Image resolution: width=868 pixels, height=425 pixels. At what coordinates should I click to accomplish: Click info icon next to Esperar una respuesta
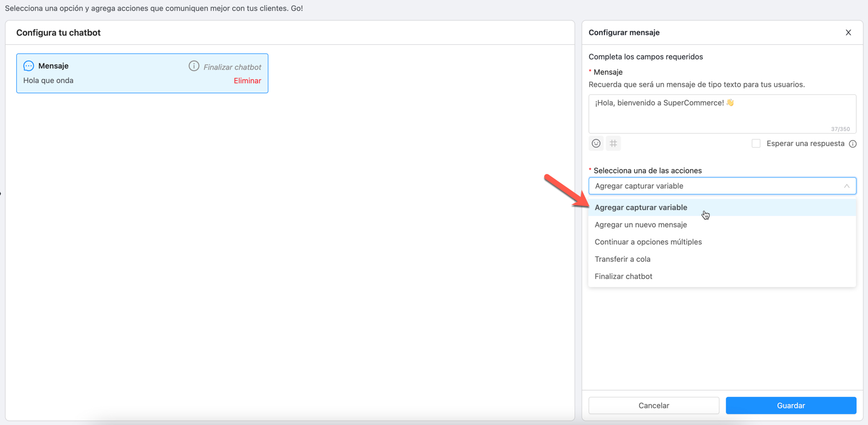click(x=853, y=144)
